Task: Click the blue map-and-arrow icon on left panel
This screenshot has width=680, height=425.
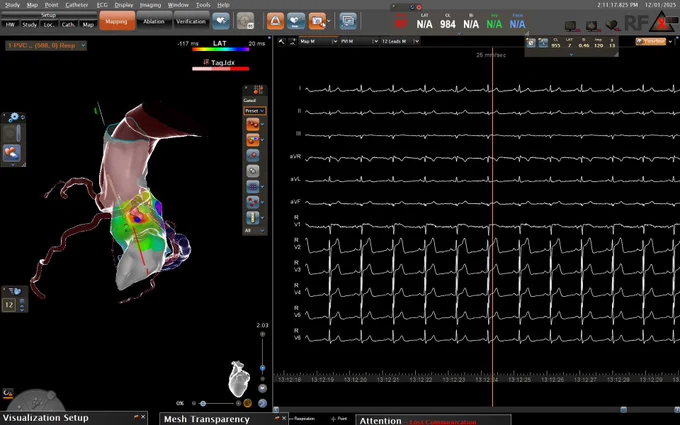Action: (x=11, y=153)
